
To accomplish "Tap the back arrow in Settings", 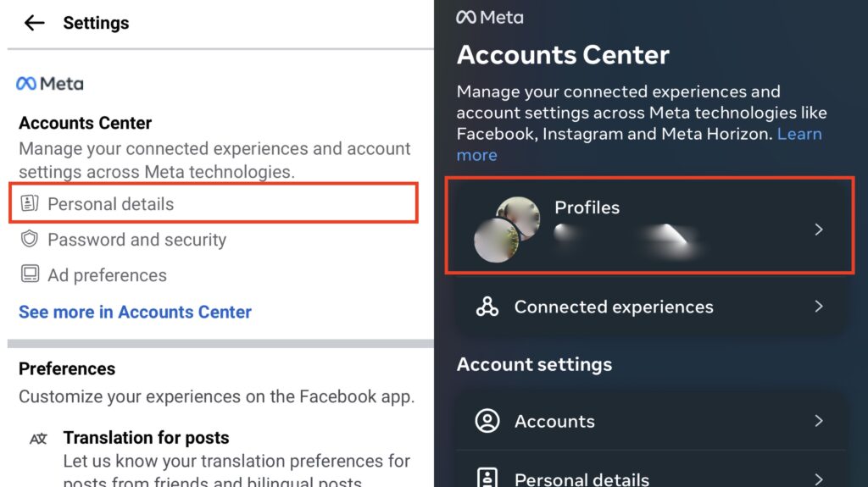I will click(34, 23).
